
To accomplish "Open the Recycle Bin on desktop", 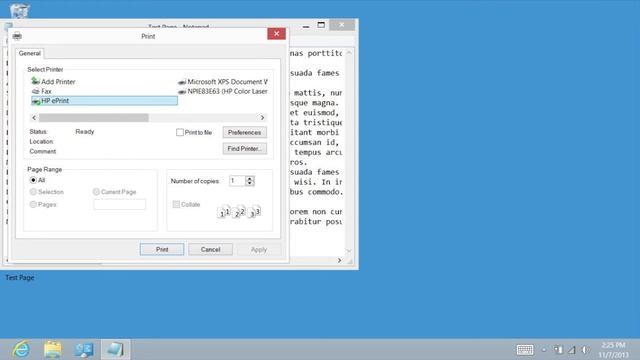I will click(x=19, y=10).
